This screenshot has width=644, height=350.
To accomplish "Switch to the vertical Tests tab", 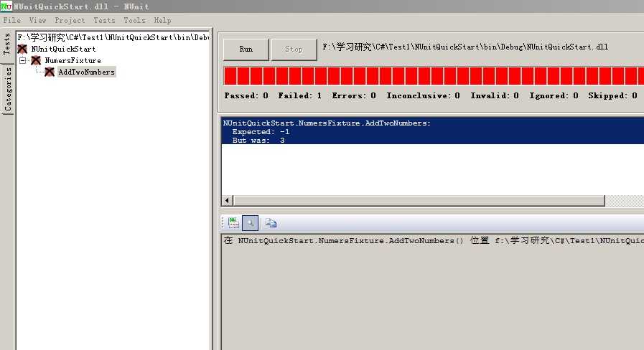I will tap(7, 44).
